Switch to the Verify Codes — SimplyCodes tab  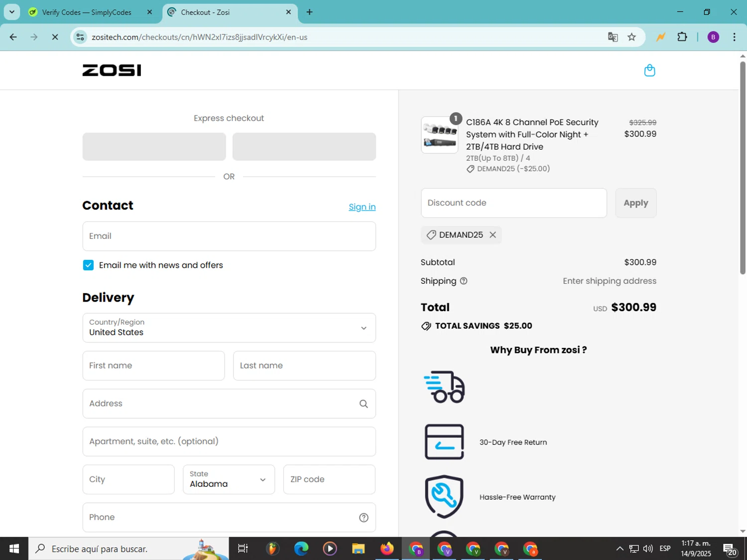coord(87,12)
